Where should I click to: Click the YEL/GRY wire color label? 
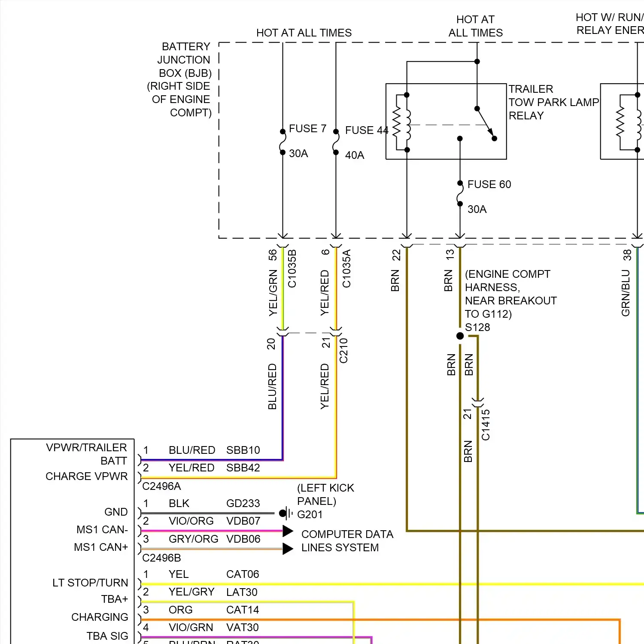191,592
